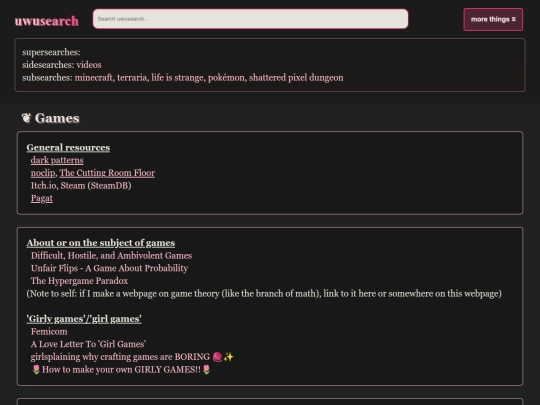Screen dimensions: 540x405
Task: Click About or on the subject of games heading
Action: (x=101, y=243)
